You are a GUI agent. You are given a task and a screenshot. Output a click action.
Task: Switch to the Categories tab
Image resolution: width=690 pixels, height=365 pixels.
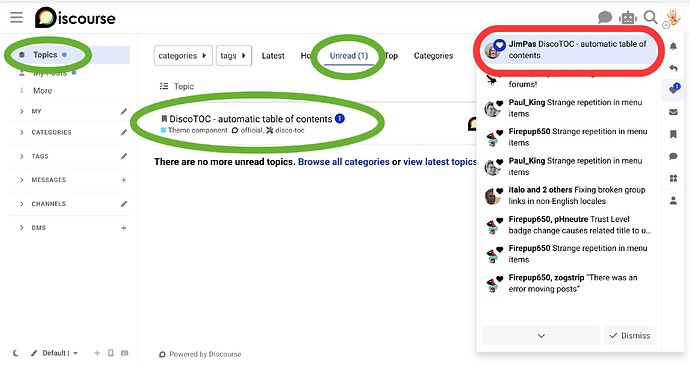pos(433,56)
